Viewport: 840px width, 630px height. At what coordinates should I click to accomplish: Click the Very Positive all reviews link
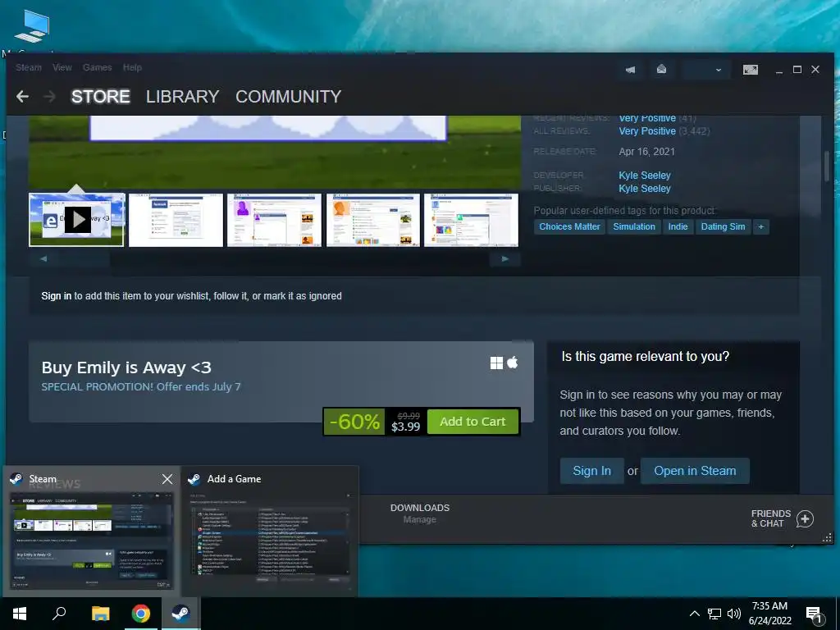click(647, 131)
